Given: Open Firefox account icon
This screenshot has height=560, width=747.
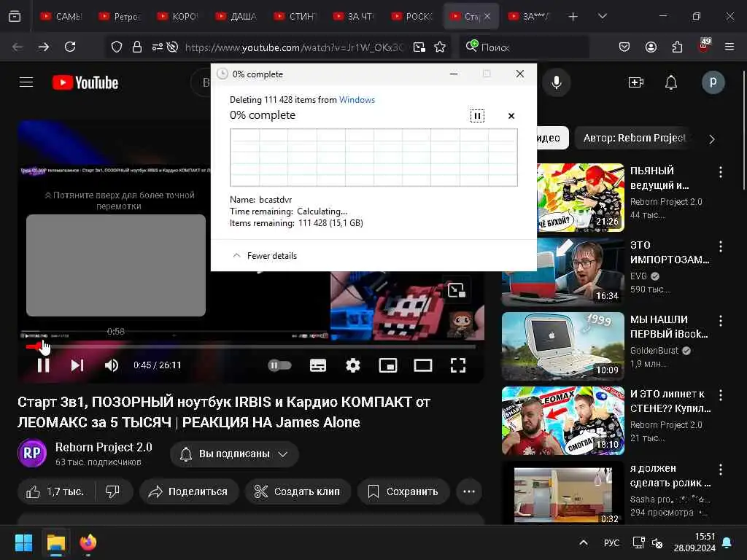Looking at the screenshot, I should coord(651,47).
